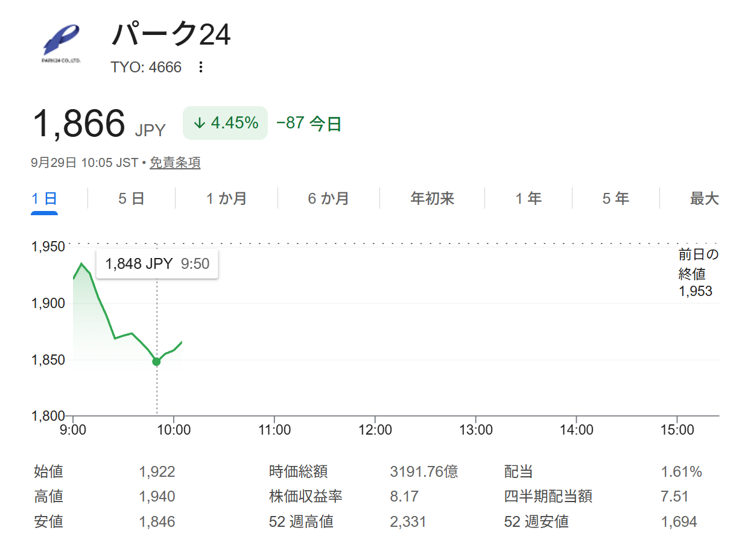Switch chart to 年初来 view
This screenshot has width=739, height=560.
432,198
